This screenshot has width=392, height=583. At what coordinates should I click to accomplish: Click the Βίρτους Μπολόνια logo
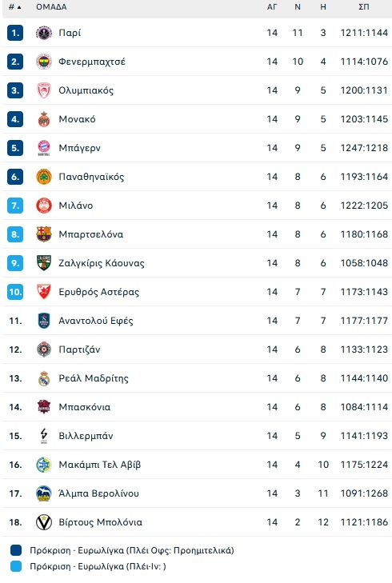click(x=44, y=522)
